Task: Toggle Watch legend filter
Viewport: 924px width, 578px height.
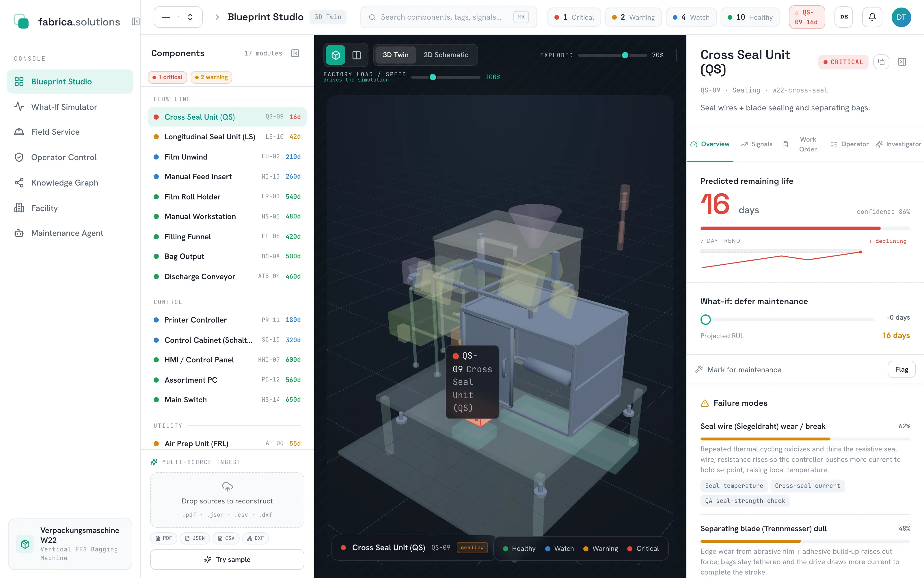Action: pos(559,549)
